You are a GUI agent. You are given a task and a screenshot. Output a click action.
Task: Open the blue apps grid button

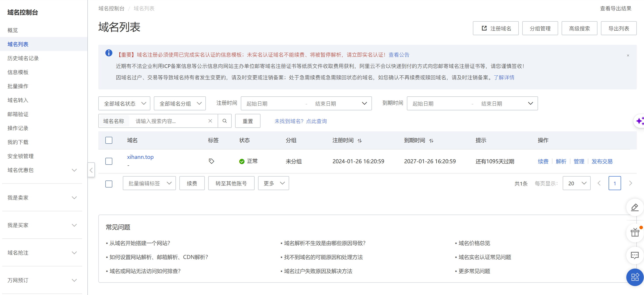pyautogui.click(x=635, y=277)
